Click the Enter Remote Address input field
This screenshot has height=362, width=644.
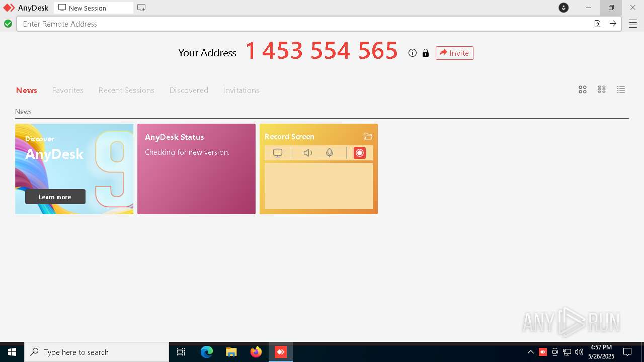304,24
